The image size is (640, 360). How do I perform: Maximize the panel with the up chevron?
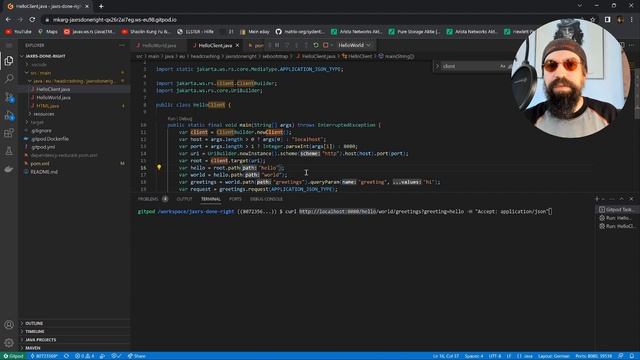pos(622,199)
